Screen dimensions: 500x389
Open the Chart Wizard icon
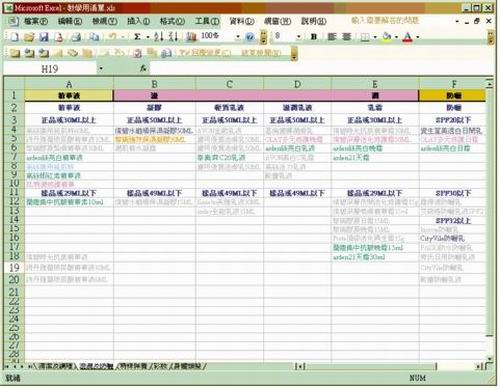[191, 36]
